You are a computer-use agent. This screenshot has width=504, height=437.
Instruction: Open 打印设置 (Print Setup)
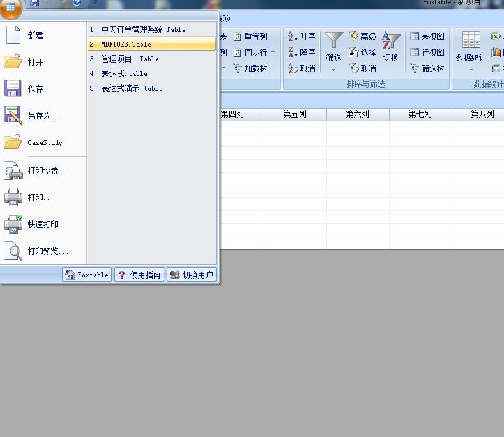(47, 171)
